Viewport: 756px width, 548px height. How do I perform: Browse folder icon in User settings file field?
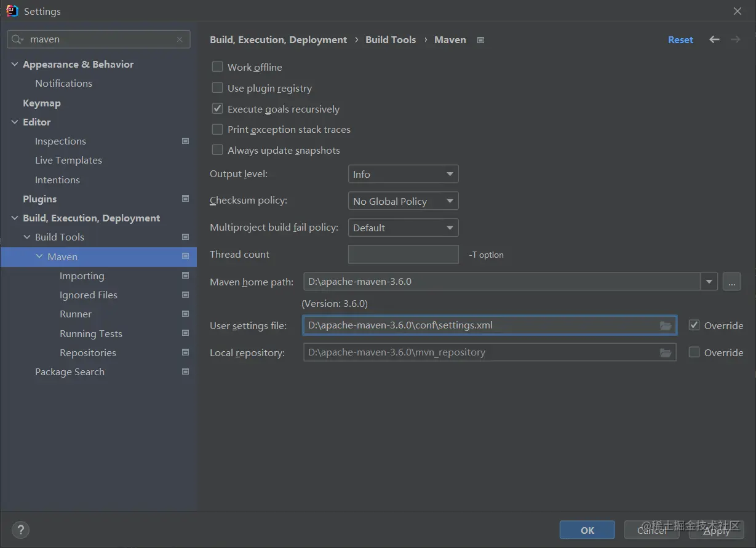point(666,325)
